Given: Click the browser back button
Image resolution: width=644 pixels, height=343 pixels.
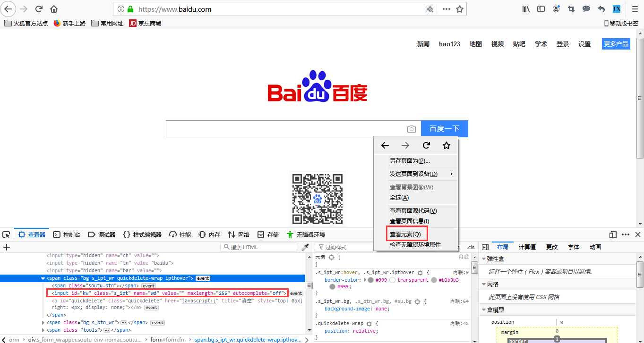Looking at the screenshot, I should [x=8, y=9].
